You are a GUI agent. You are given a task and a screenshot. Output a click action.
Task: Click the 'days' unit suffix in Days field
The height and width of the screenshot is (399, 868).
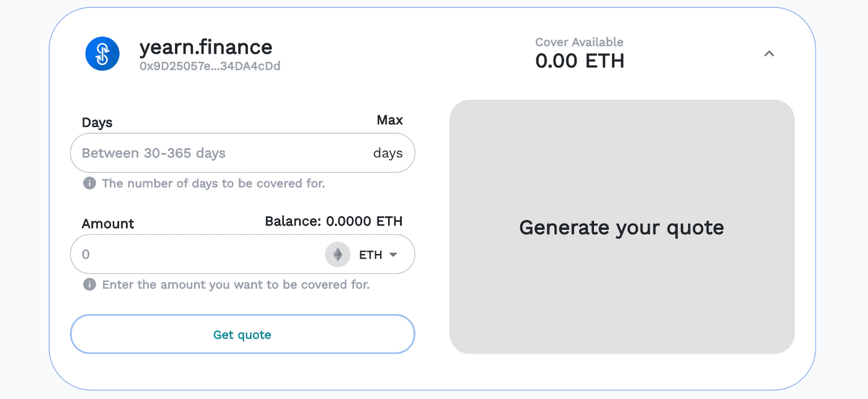[x=387, y=153]
